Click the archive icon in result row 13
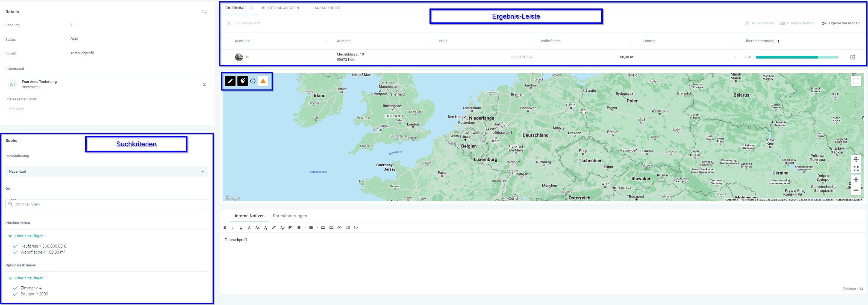The image size is (868, 305). point(852,57)
